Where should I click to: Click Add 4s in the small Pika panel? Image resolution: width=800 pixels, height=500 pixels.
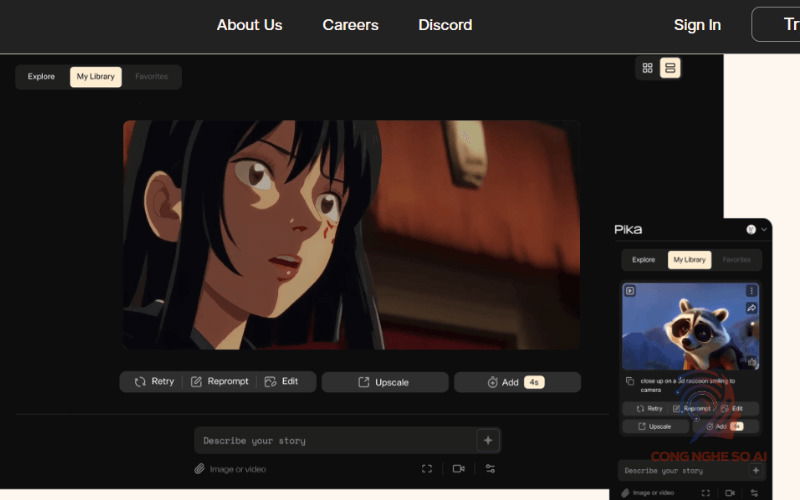tap(725, 427)
